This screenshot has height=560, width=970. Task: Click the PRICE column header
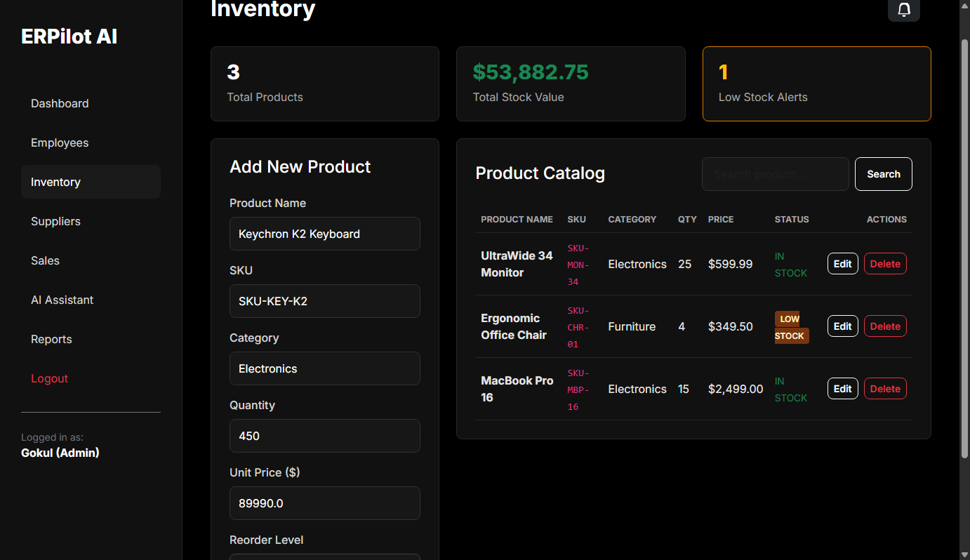(721, 220)
